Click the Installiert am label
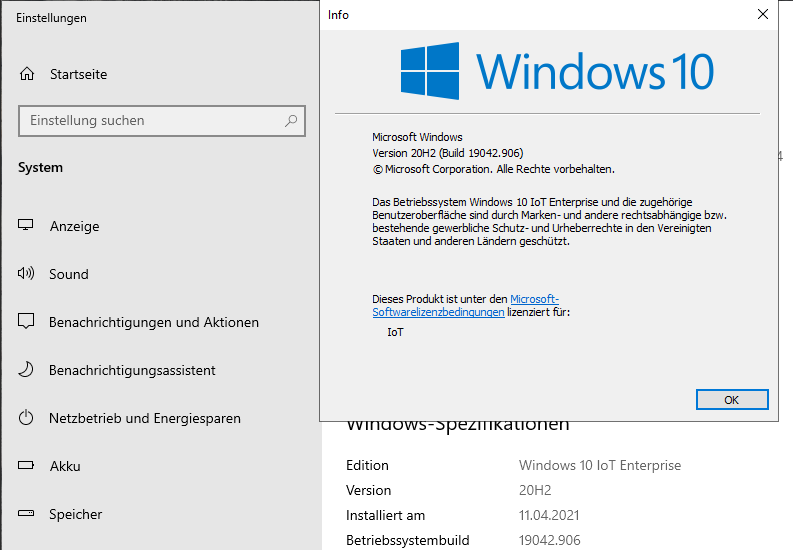 pos(385,515)
